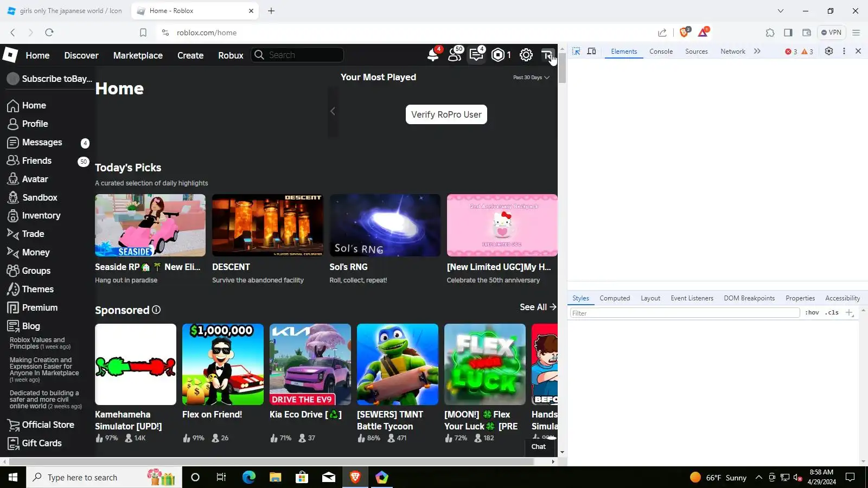Open the Computed styles tab
The height and width of the screenshot is (488, 868).
coord(615,298)
